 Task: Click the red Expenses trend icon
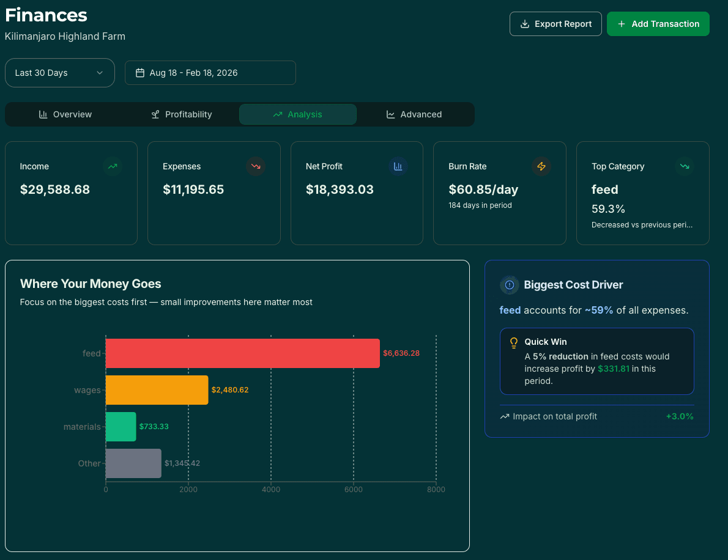[256, 166]
